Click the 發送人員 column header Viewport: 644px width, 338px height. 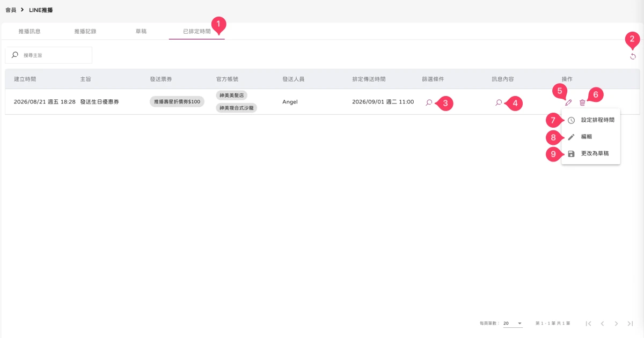click(294, 79)
